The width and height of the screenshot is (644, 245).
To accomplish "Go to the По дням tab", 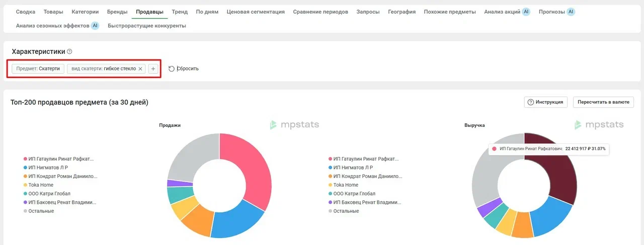I will coord(207,12).
